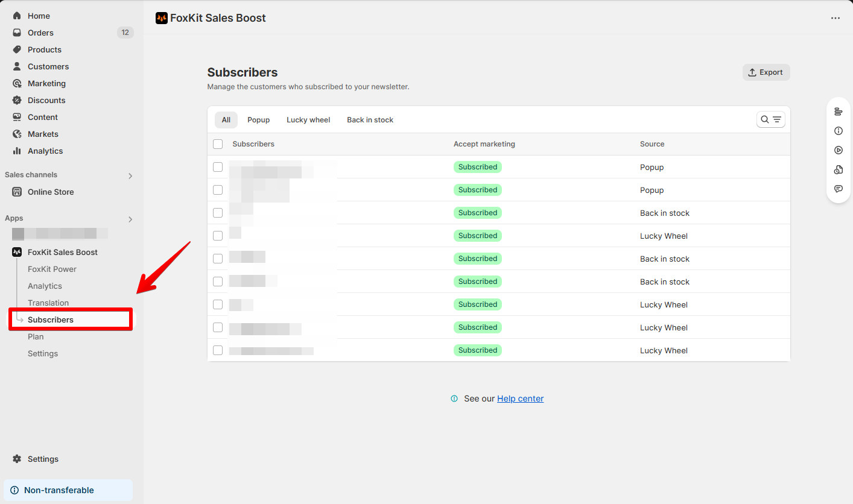The image size is (853, 504).
Task: Click the Discounts percent badge icon
Action: click(x=17, y=100)
